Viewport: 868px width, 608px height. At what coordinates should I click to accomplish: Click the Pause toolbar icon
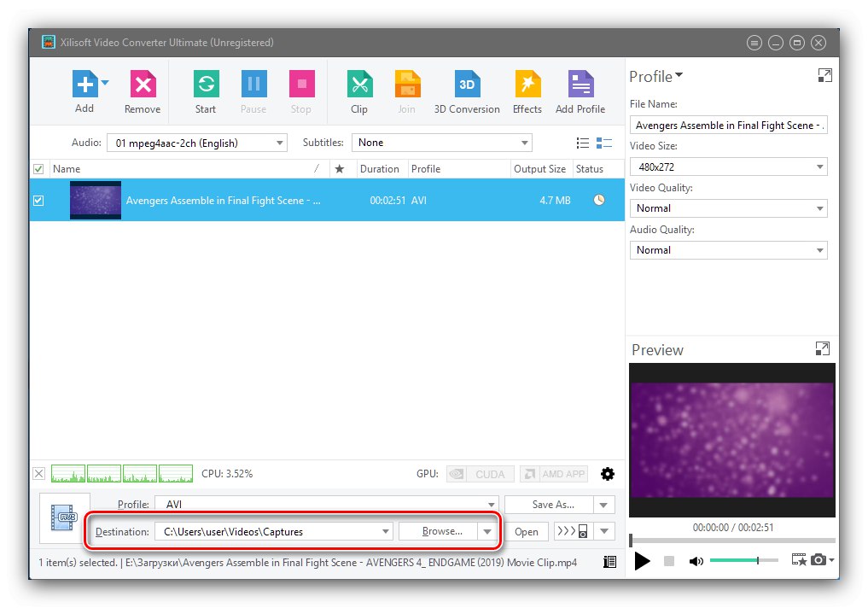pos(253,85)
